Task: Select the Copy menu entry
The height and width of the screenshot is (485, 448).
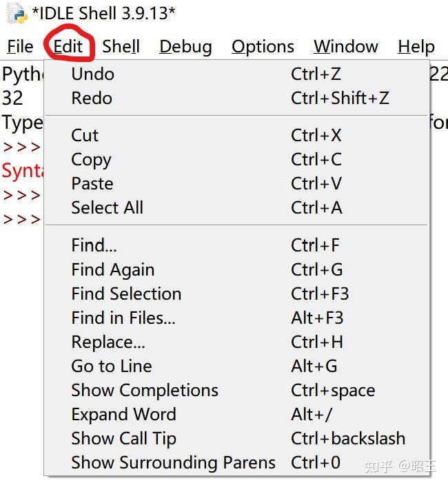Action: click(91, 159)
